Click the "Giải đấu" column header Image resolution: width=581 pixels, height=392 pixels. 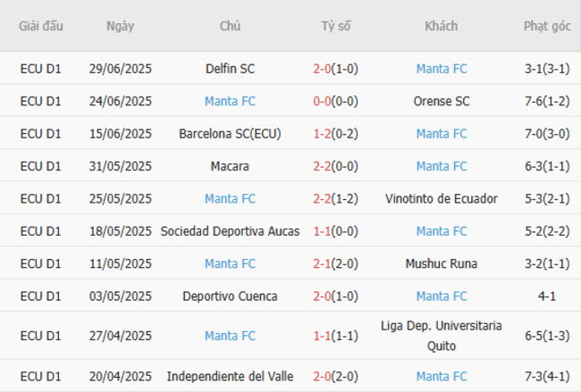pyautogui.click(x=41, y=26)
